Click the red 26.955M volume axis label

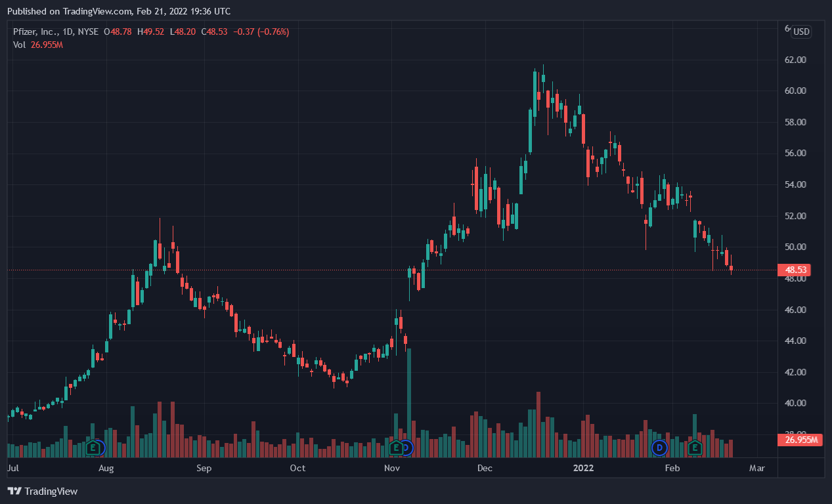coord(801,440)
